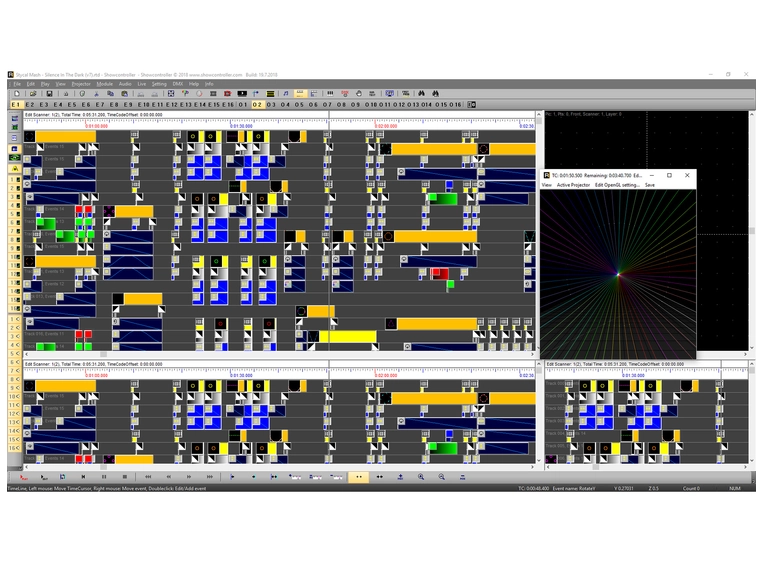This screenshot has height=562, width=762.
Task: Click the second binoculars search icon
Action: [x=435, y=93]
